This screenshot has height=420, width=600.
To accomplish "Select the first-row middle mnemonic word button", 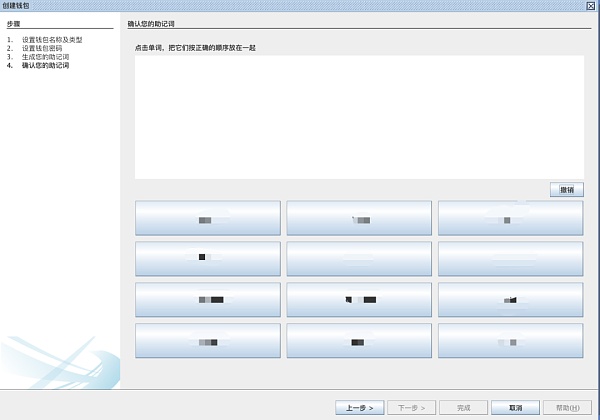I will pos(359,218).
